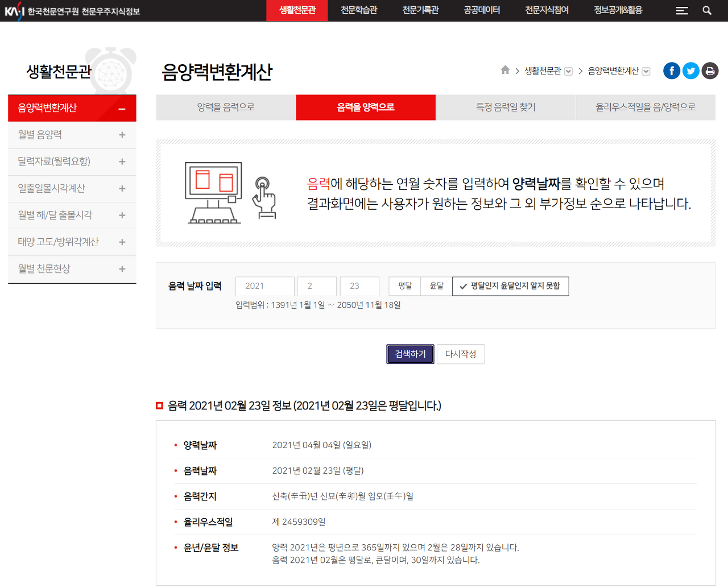Click the lunar year input field
Screen dimensions: 728x588
pyautogui.click(x=264, y=286)
